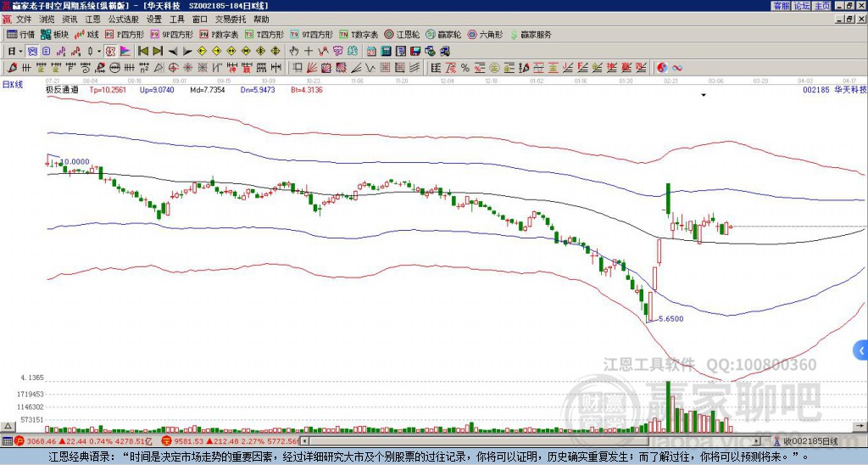Expand the blue side panel arrow

(861, 350)
